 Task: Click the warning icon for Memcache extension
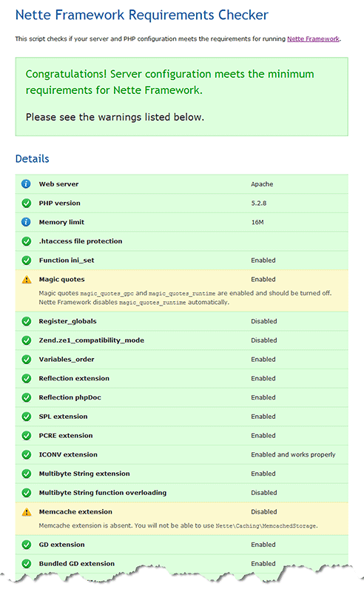pyautogui.click(x=27, y=511)
